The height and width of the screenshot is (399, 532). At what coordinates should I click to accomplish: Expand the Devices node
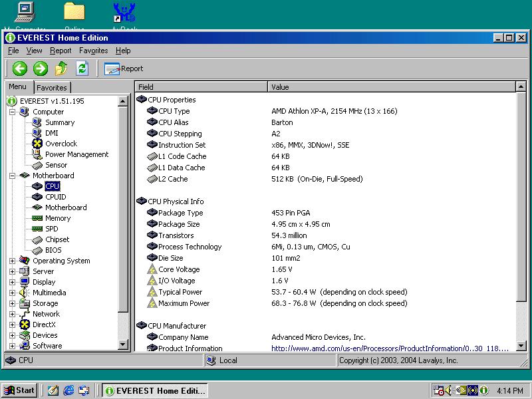pos(12,335)
